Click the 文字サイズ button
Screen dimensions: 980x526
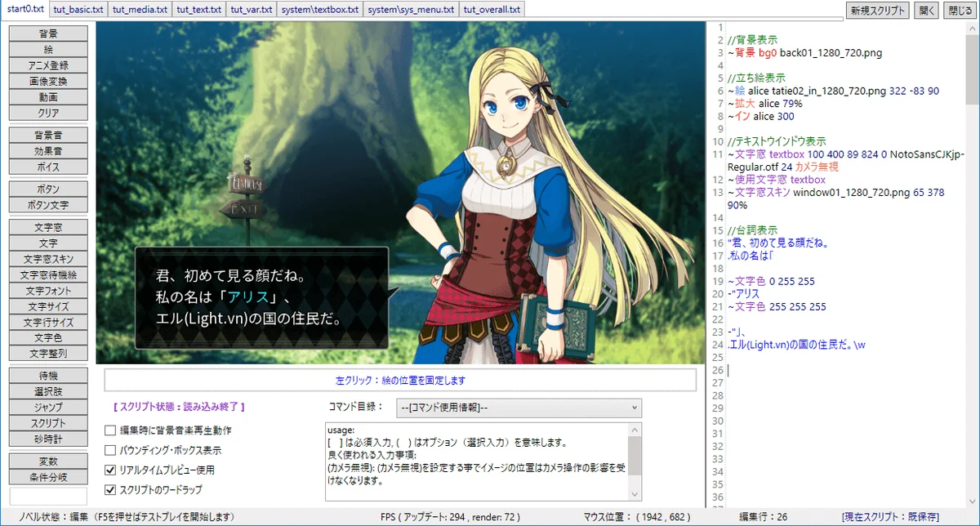pyautogui.click(x=48, y=306)
